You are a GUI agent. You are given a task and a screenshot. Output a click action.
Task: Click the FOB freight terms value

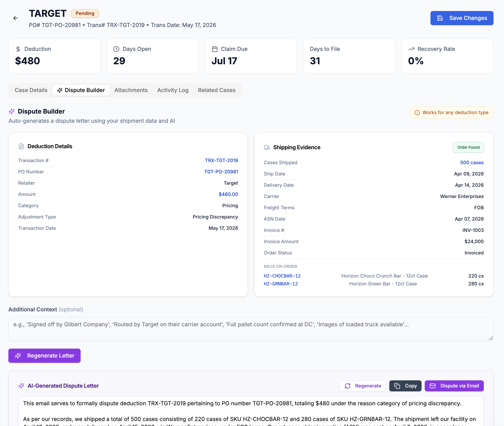[479, 208]
